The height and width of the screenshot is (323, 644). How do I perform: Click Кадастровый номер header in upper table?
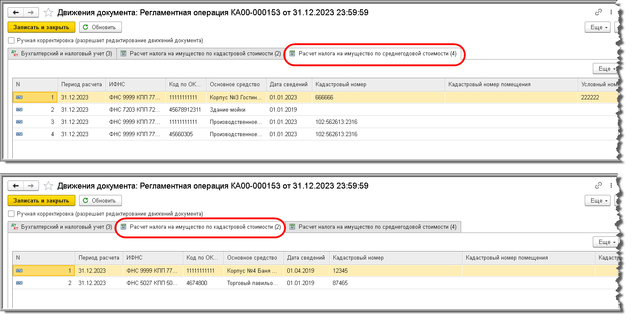(x=379, y=84)
